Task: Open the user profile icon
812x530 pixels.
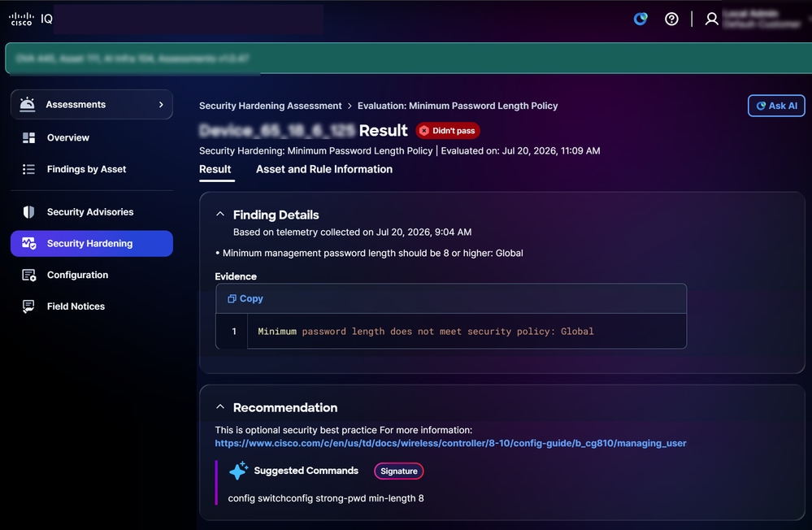Action: pyautogui.click(x=712, y=20)
